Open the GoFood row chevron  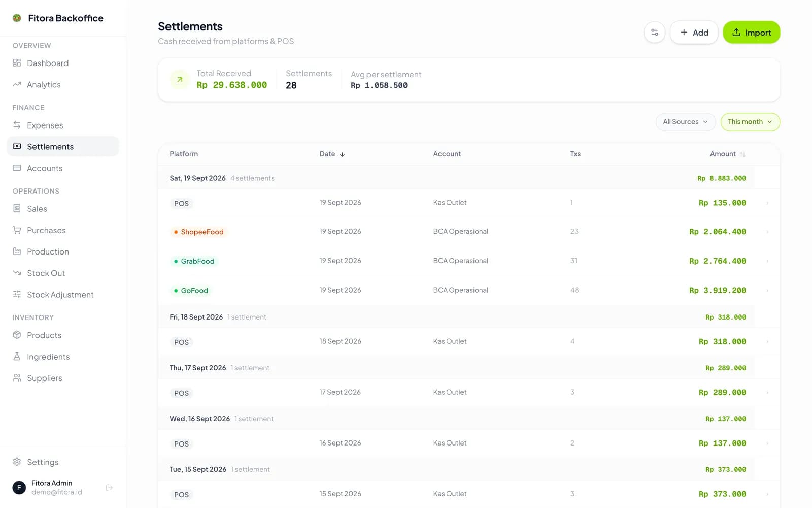pyautogui.click(x=767, y=291)
